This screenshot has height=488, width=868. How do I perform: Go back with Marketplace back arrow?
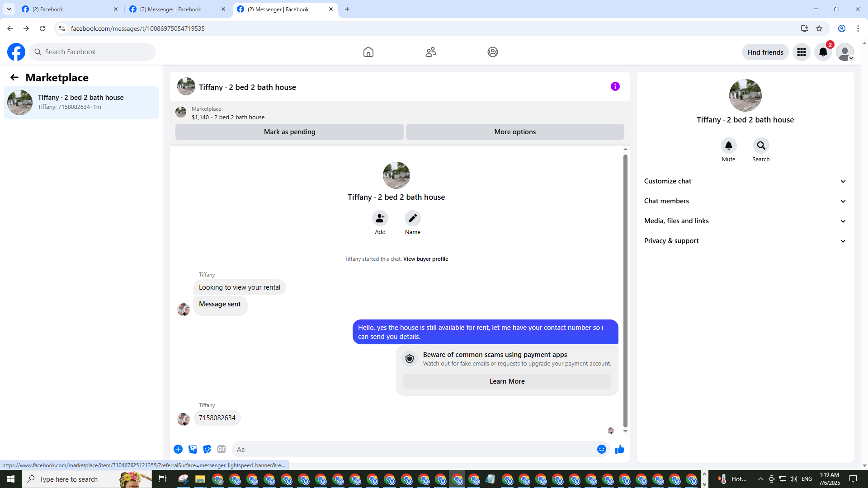[14, 77]
